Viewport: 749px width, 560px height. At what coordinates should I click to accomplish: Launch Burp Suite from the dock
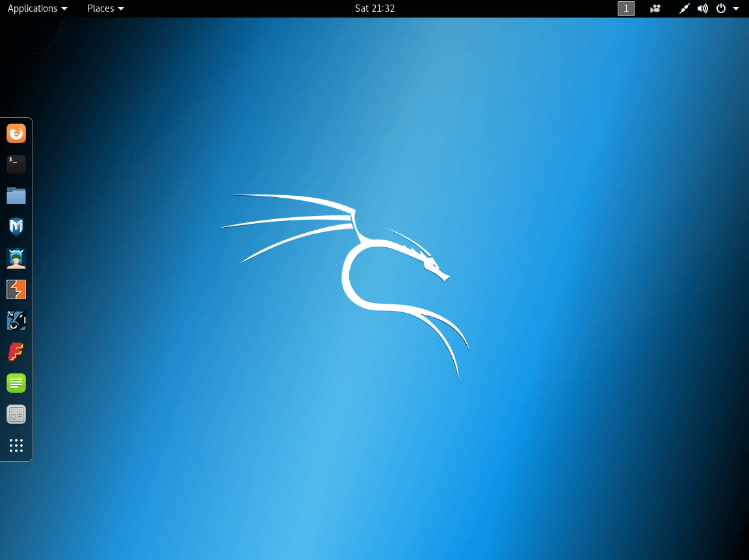click(16, 289)
